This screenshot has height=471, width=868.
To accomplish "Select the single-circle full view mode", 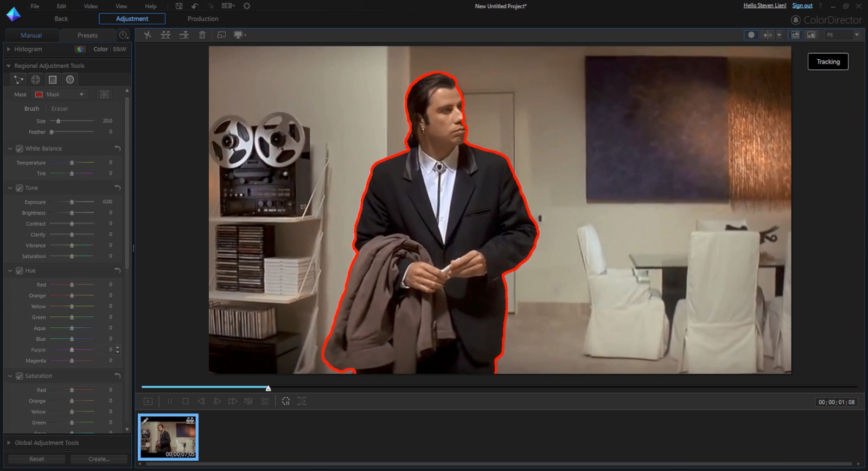I will pyautogui.click(x=751, y=35).
